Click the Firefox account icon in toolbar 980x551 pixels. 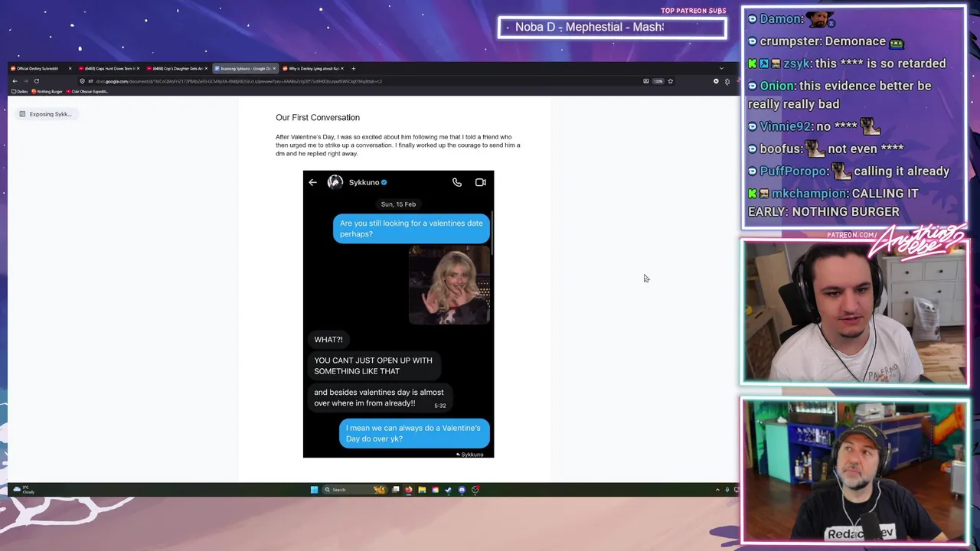pyautogui.click(x=716, y=81)
